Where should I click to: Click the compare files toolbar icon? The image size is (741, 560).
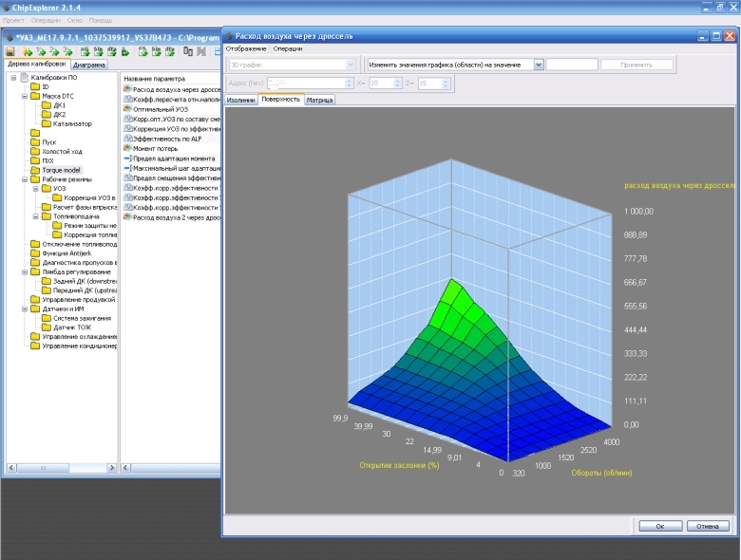(188, 51)
